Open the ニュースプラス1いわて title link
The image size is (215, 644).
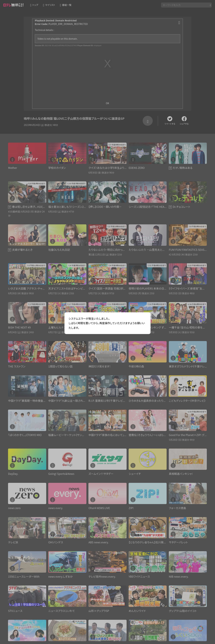(62, 611)
